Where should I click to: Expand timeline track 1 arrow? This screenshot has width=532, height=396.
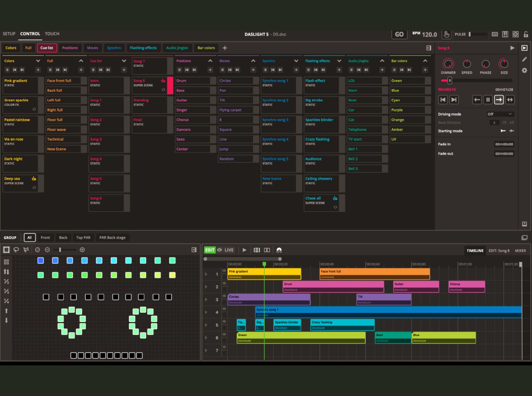pyautogui.click(x=206, y=274)
